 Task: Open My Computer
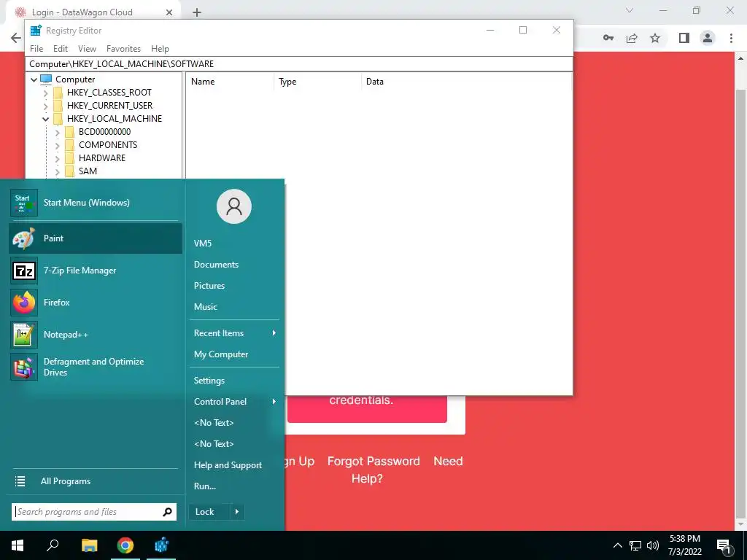point(220,354)
